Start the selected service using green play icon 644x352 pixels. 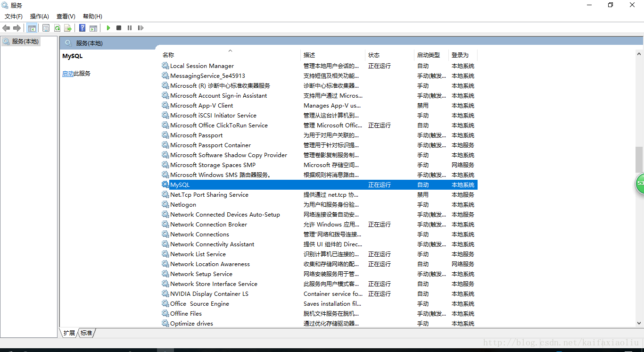[108, 28]
